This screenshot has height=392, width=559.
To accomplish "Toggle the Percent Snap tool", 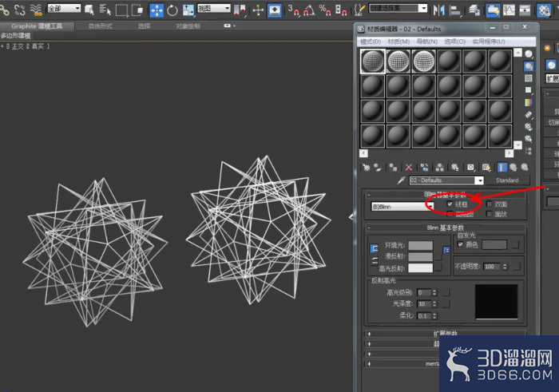I will (325, 10).
